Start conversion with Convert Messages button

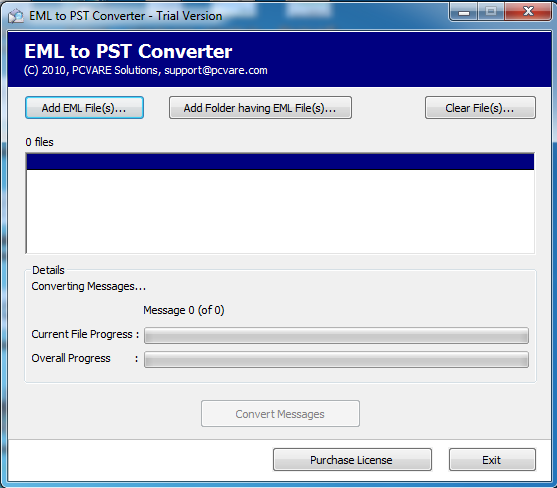point(280,414)
